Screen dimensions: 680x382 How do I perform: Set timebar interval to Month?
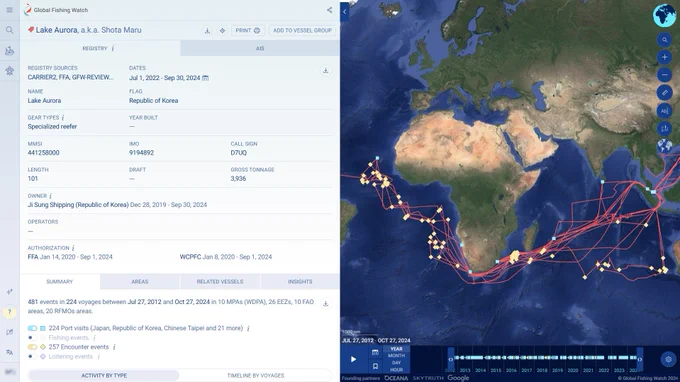[396, 356]
